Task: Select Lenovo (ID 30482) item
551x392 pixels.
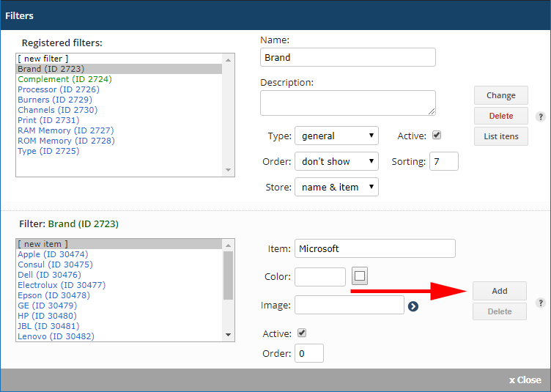Action: click(x=119, y=336)
